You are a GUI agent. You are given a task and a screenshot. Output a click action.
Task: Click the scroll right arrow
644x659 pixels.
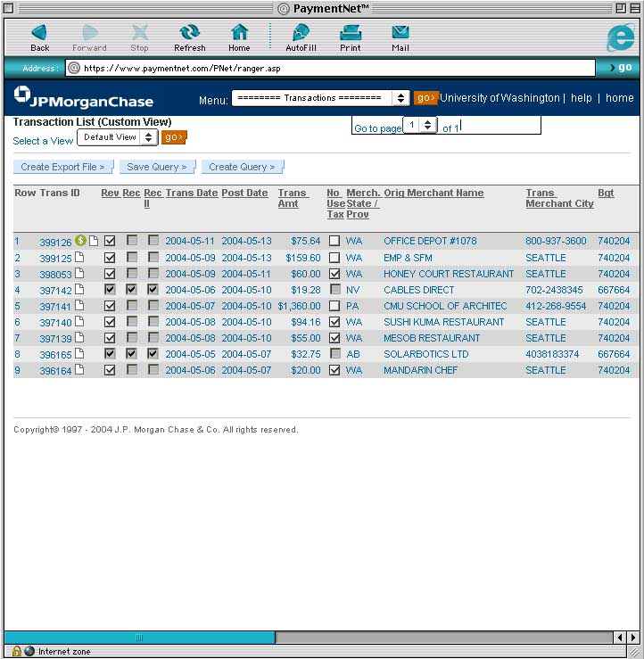(x=633, y=638)
